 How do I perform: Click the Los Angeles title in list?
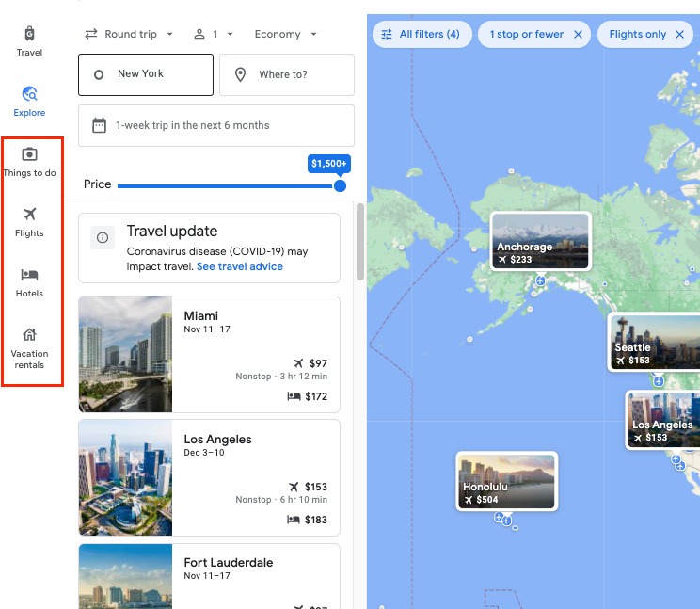click(217, 439)
